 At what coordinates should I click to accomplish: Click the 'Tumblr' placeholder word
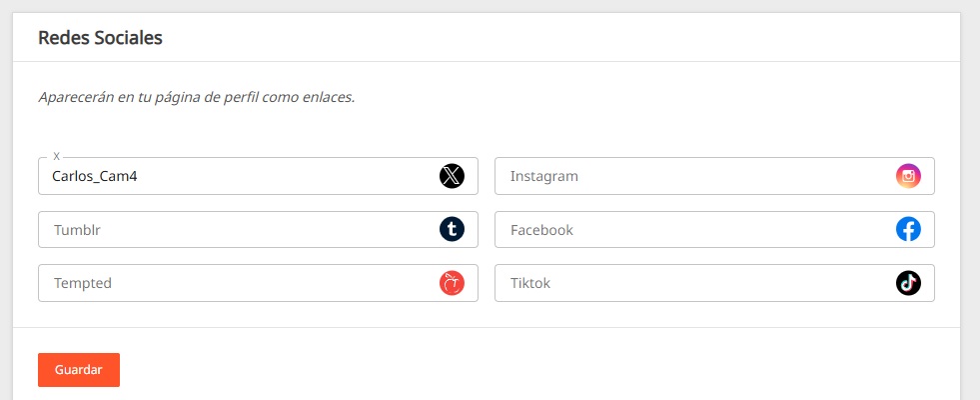[77, 230]
